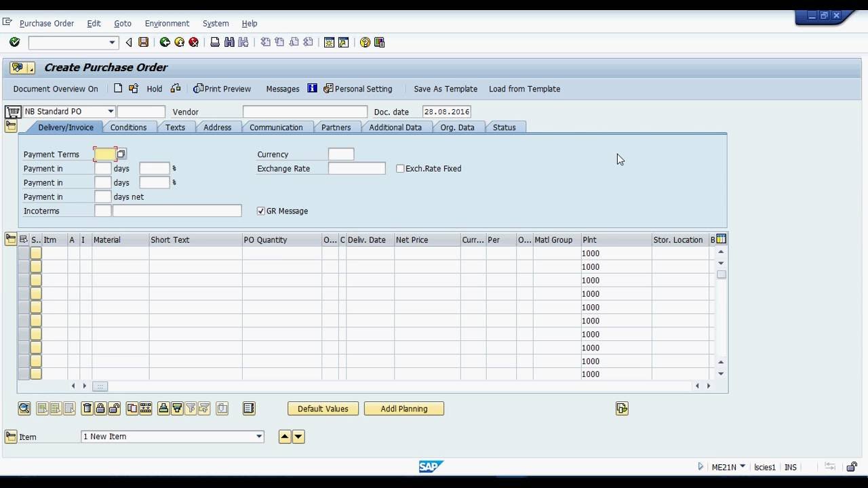
Task: Click the grid column configuration icon
Action: pos(721,239)
